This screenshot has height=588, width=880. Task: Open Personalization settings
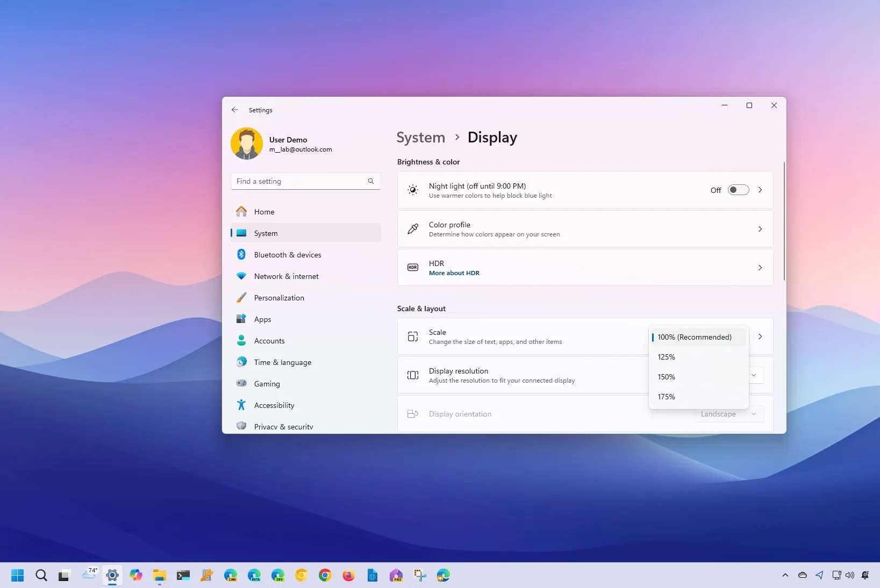(x=278, y=298)
